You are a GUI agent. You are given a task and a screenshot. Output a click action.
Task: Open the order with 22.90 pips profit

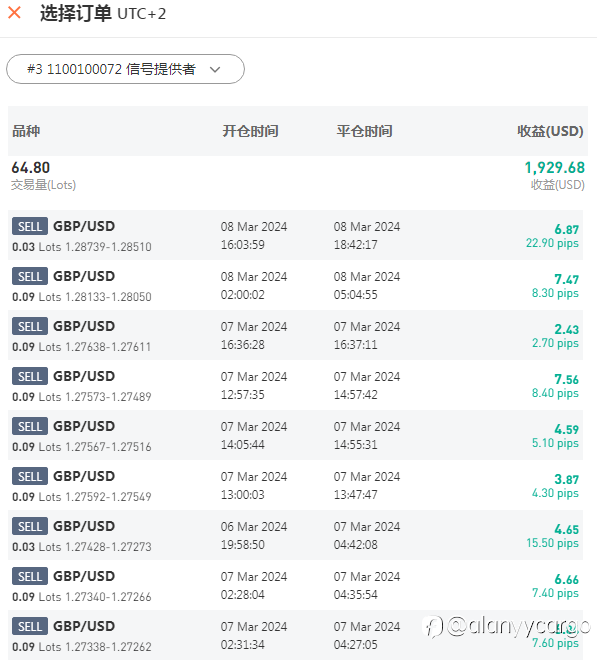pos(296,235)
